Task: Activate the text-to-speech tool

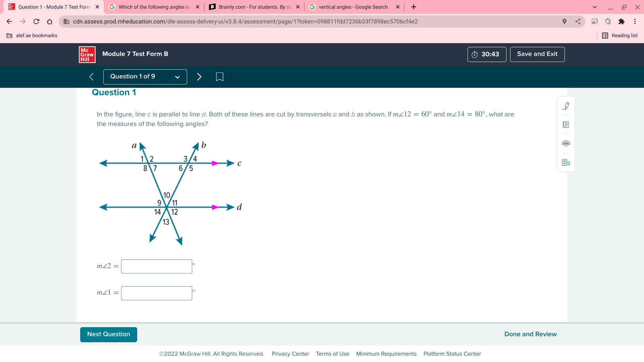Action: [566, 163]
